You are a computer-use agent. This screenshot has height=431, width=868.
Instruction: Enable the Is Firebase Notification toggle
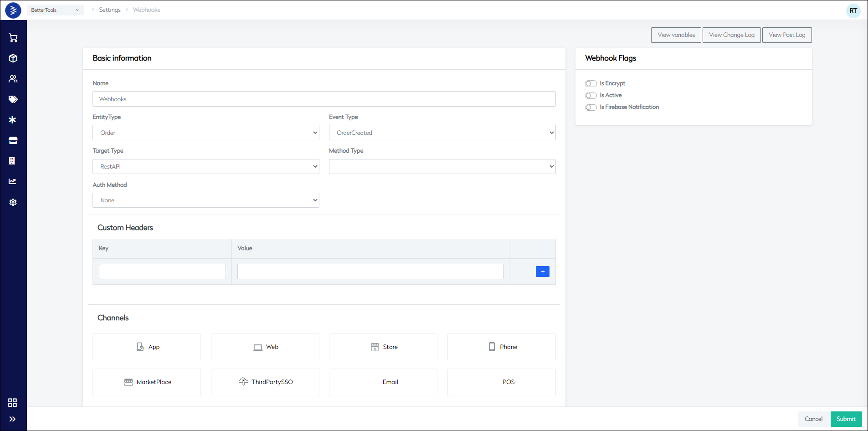click(x=591, y=107)
